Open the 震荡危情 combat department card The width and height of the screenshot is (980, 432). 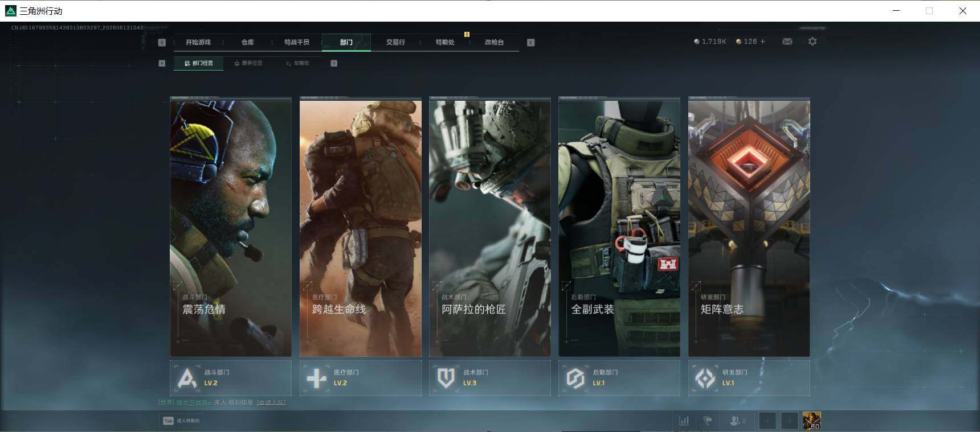[231, 228]
